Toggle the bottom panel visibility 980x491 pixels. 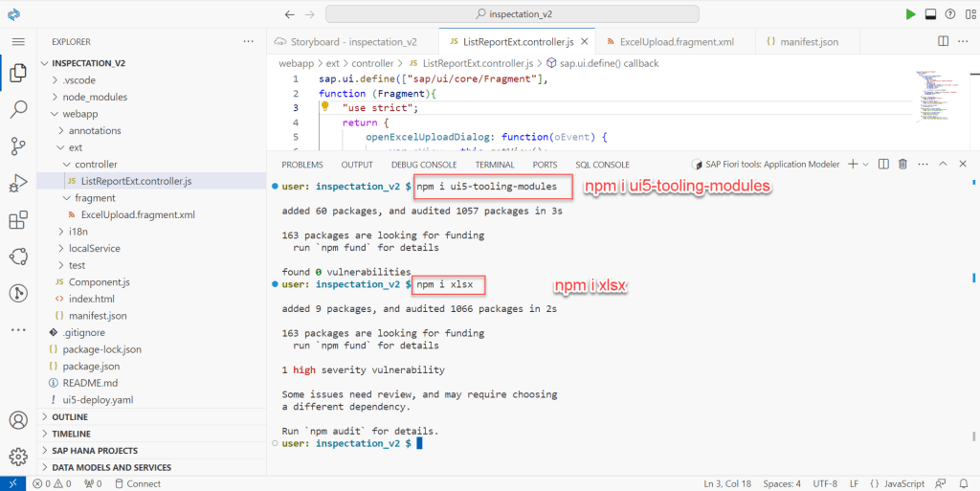pyautogui.click(x=929, y=14)
